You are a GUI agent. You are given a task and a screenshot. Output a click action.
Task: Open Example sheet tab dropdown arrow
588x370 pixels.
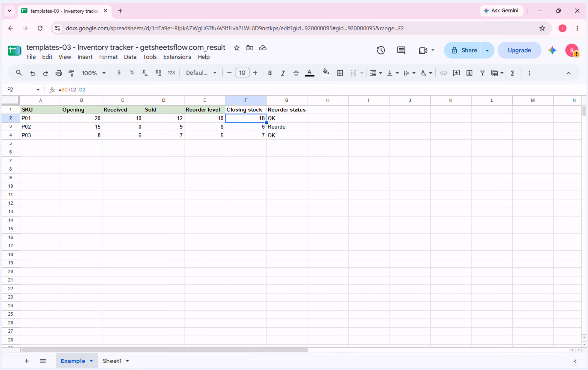coord(91,361)
